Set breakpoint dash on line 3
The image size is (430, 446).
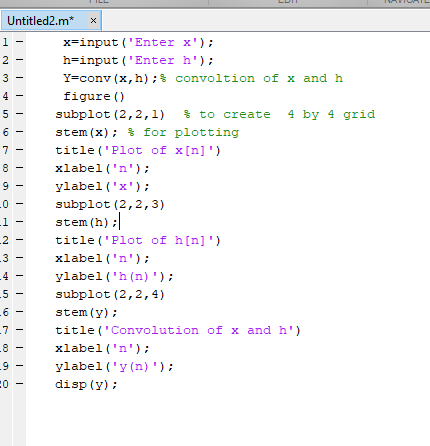[20, 78]
